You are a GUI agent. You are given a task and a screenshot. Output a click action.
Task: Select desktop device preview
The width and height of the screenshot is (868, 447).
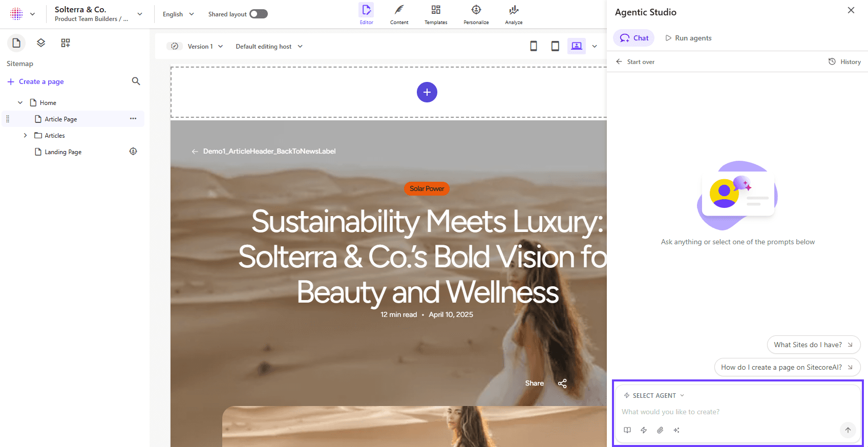(x=577, y=46)
